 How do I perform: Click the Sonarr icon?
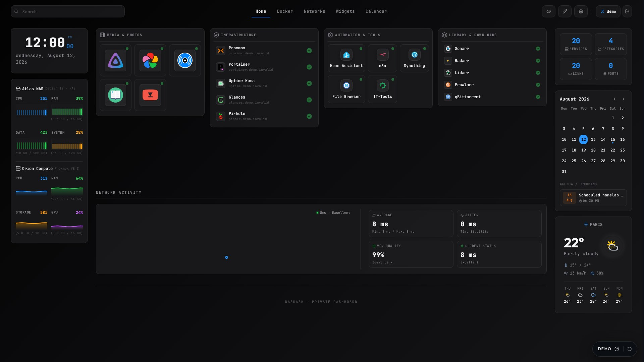pyautogui.click(x=448, y=49)
